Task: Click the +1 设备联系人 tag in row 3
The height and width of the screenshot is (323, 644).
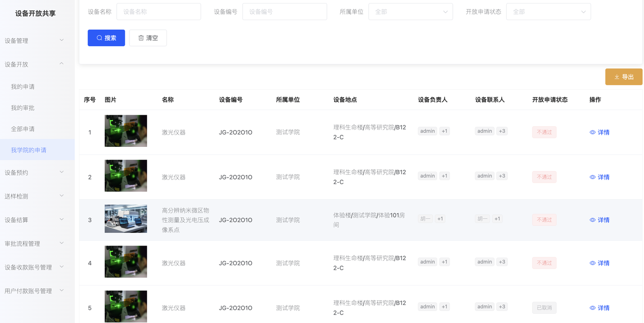Action: click(497, 219)
